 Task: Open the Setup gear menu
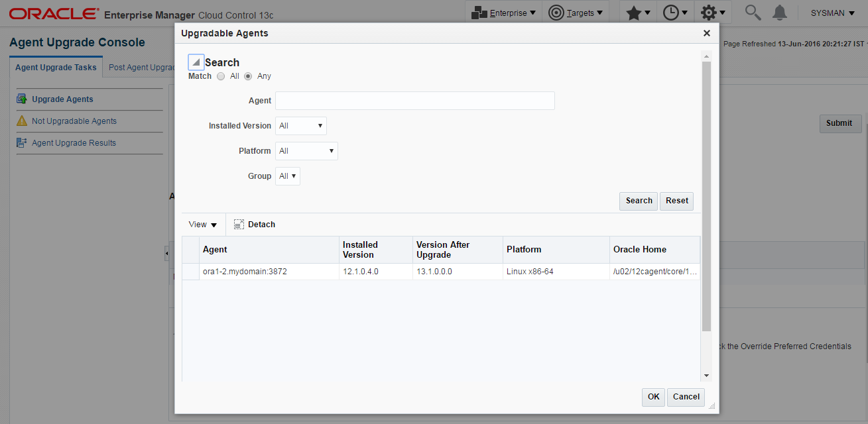pyautogui.click(x=713, y=13)
